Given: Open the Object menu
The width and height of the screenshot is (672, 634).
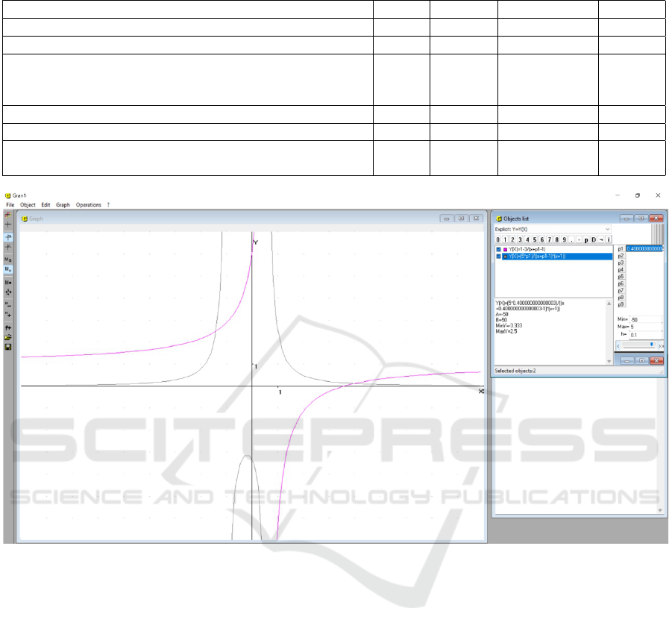Looking at the screenshot, I should (28, 204).
